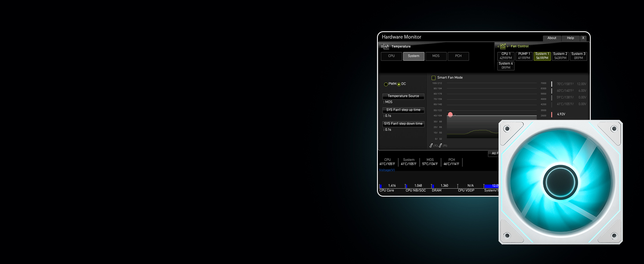This screenshot has width=644, height=264.
Task: Open SYS Fan1 step up time setting
Action: [403, 110]
